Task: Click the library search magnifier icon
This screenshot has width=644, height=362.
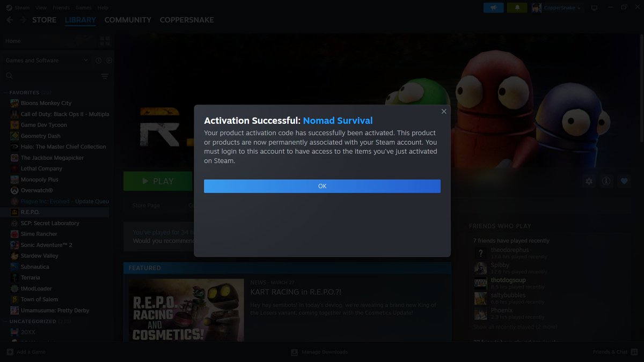Action: click(9, 76)
